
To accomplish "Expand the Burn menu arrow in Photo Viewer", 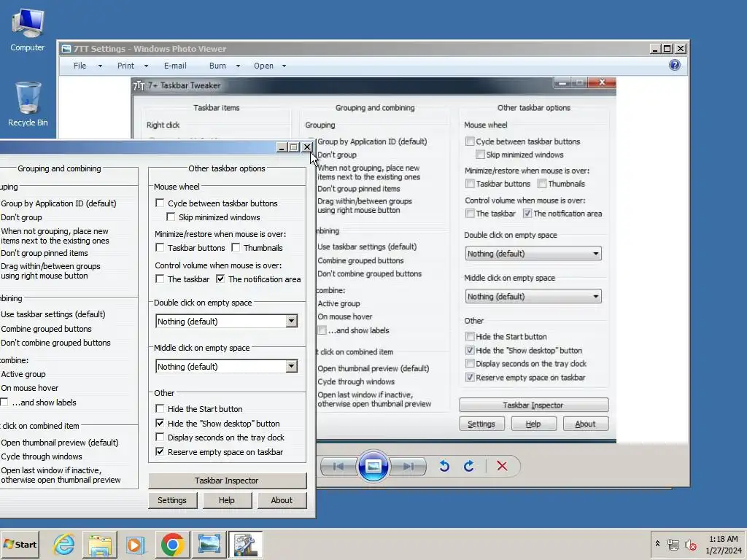I will (238, 66).
